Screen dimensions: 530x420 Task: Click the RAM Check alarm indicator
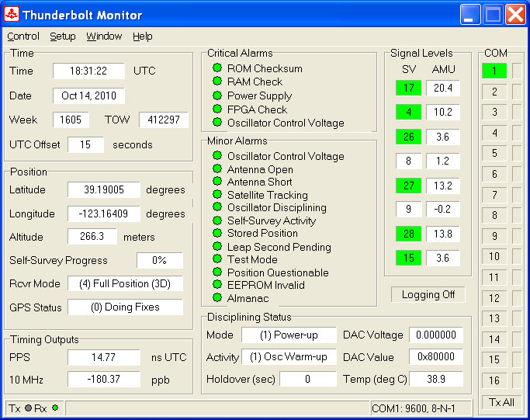(217, 82)
